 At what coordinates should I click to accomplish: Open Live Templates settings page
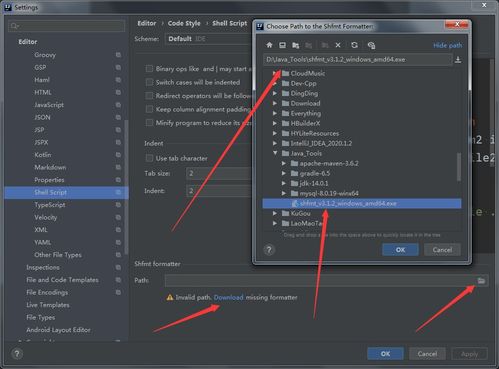tap(48, 305)
